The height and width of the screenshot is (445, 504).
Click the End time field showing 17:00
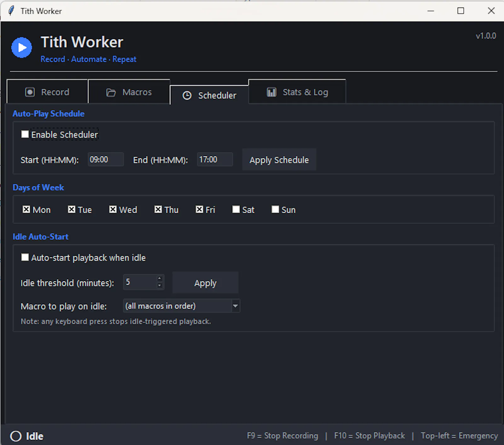(x=215, y=160)
